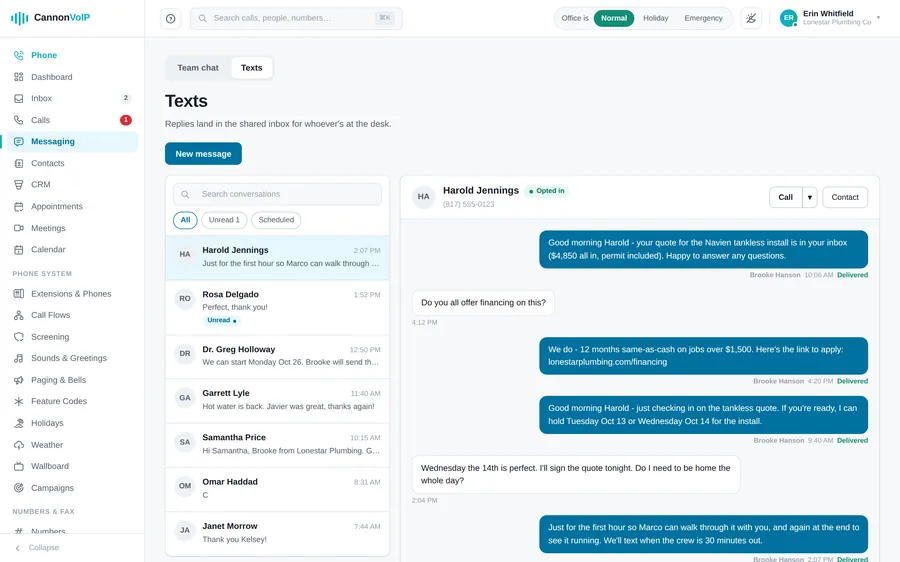Click the Holidays icon
900x562 pixels.
click(19, 423)
